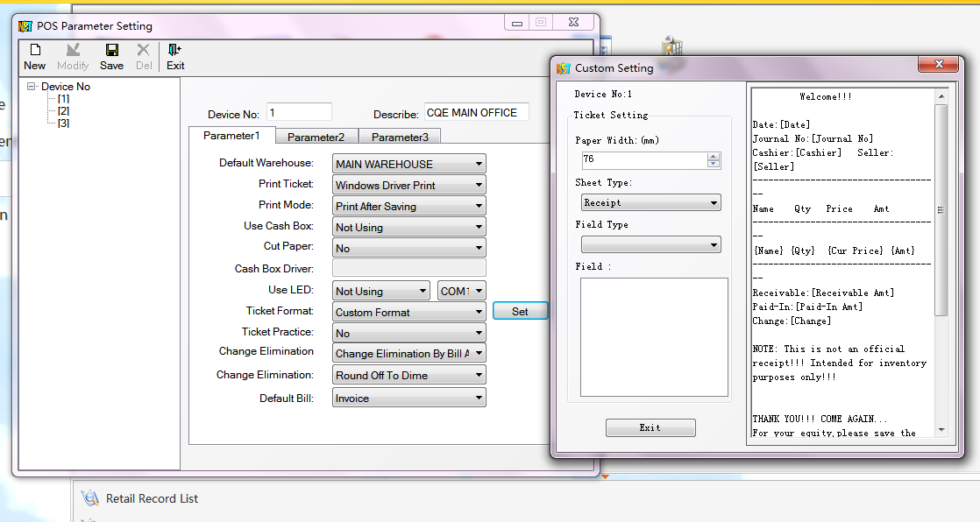Click the New toolbar icon
Viewport: 980px width, 522px height.
point(35,51)
